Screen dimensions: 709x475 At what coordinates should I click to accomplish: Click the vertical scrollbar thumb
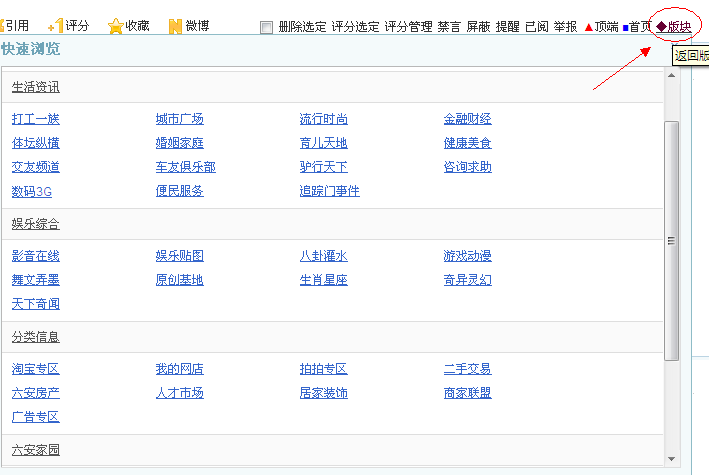[x=671, y=241]
